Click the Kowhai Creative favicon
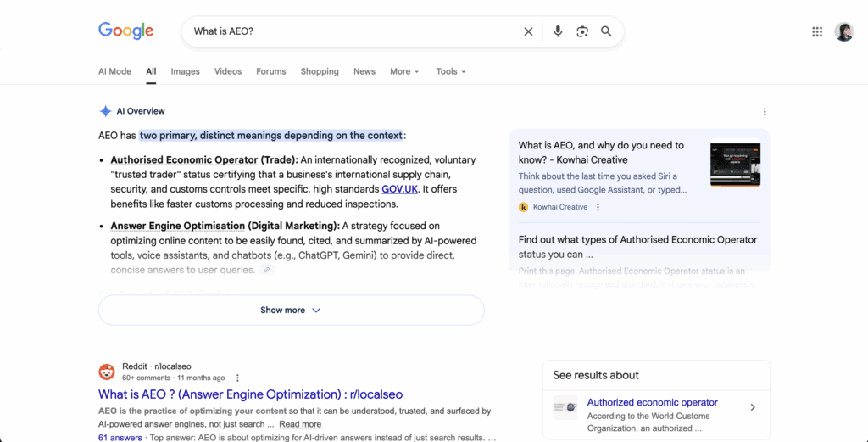The height and width of the screenshot is (442, 868). coord(523,207)
